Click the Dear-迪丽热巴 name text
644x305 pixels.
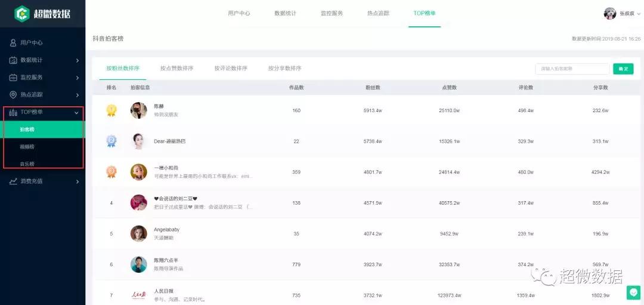pyautogui.click(x=169, y=141)
